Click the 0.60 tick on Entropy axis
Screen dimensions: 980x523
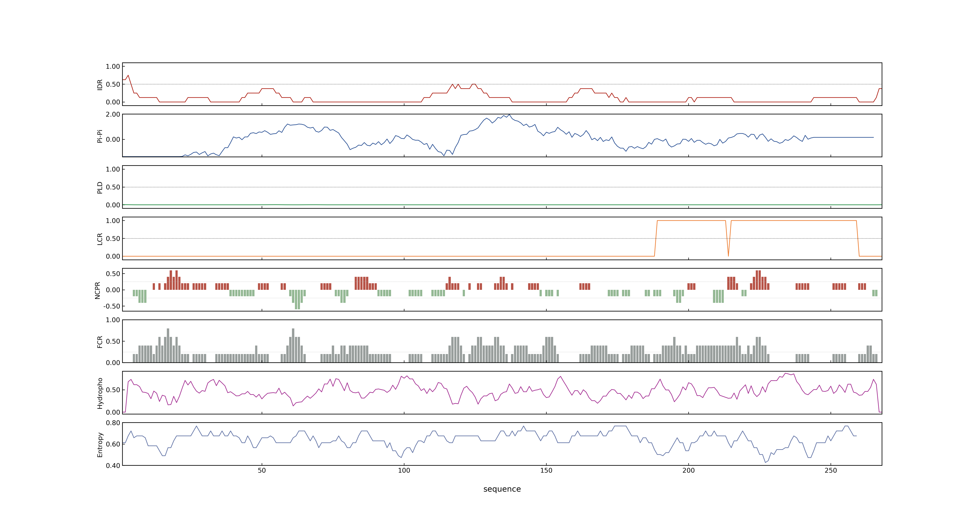[x=113, y=444]
